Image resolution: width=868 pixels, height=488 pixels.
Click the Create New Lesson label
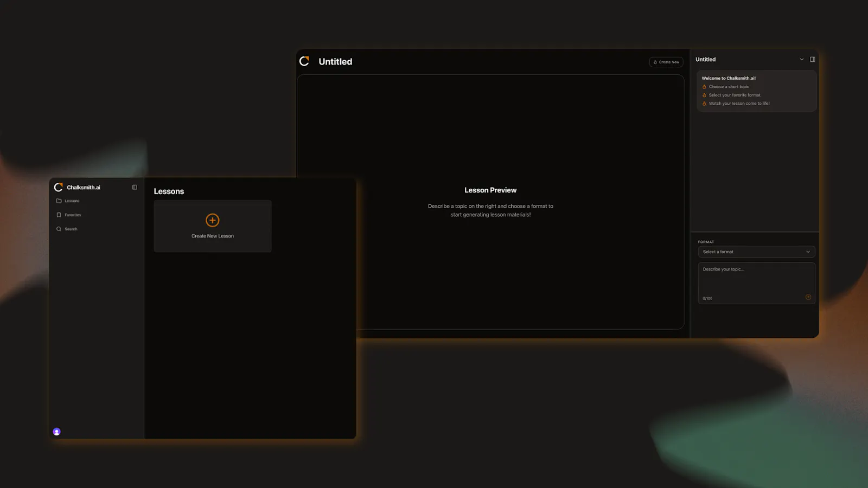tap(213, 236)
